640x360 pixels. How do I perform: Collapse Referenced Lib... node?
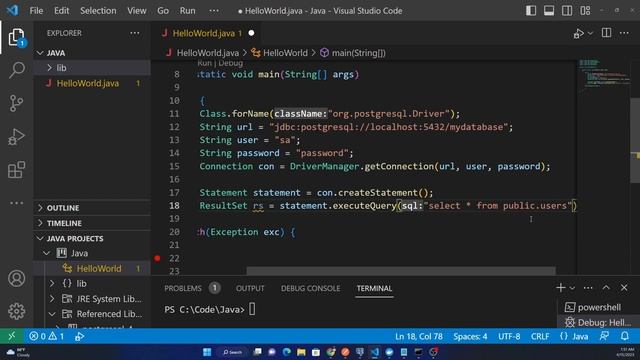(x=92, y=314)
